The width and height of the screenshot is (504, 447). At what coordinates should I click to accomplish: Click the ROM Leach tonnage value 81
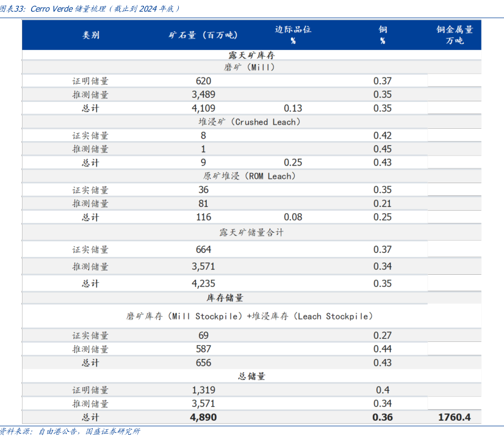(203, 203)
